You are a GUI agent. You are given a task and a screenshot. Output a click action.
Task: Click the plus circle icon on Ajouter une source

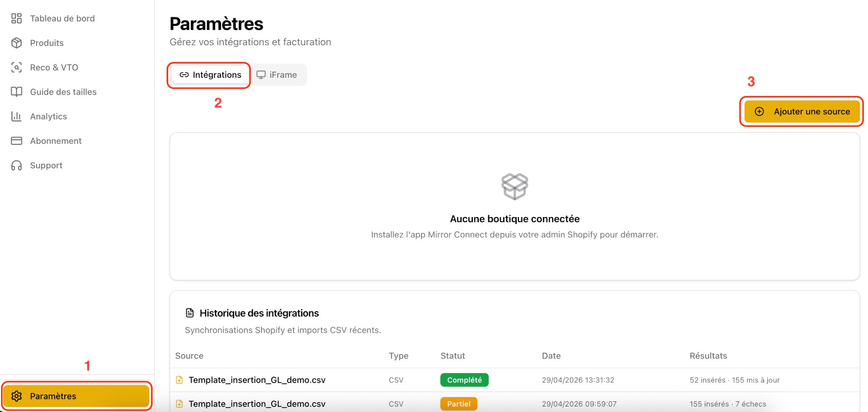click(759, 112)
